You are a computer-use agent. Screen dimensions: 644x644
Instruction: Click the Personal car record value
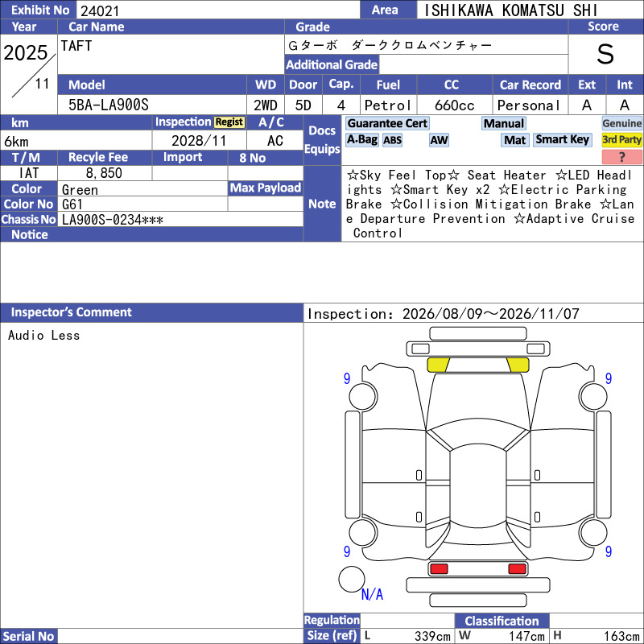[x=529, y=105]
